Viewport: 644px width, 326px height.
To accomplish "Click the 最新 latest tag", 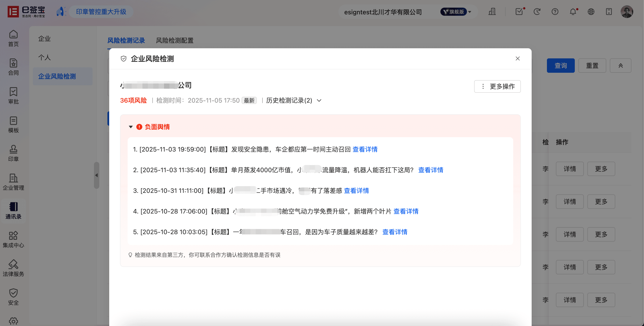I will click(x=249, y=100).
